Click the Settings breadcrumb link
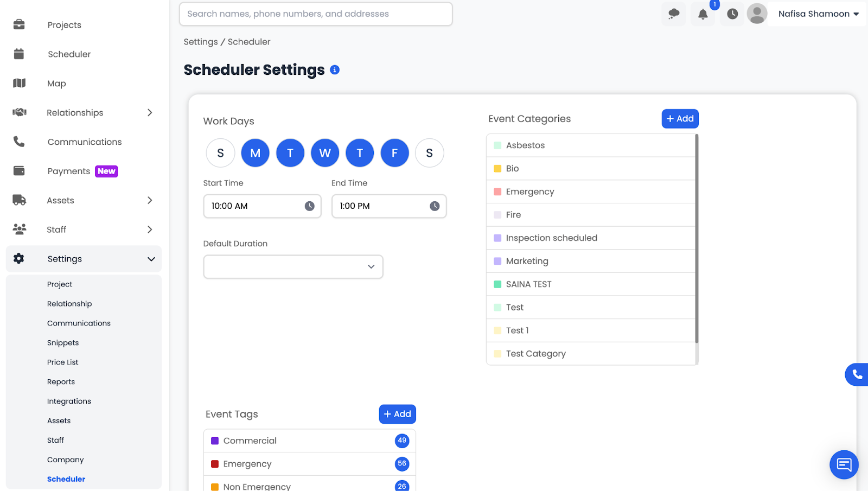This screenshot has width=868, height=491. pos(200,41)
